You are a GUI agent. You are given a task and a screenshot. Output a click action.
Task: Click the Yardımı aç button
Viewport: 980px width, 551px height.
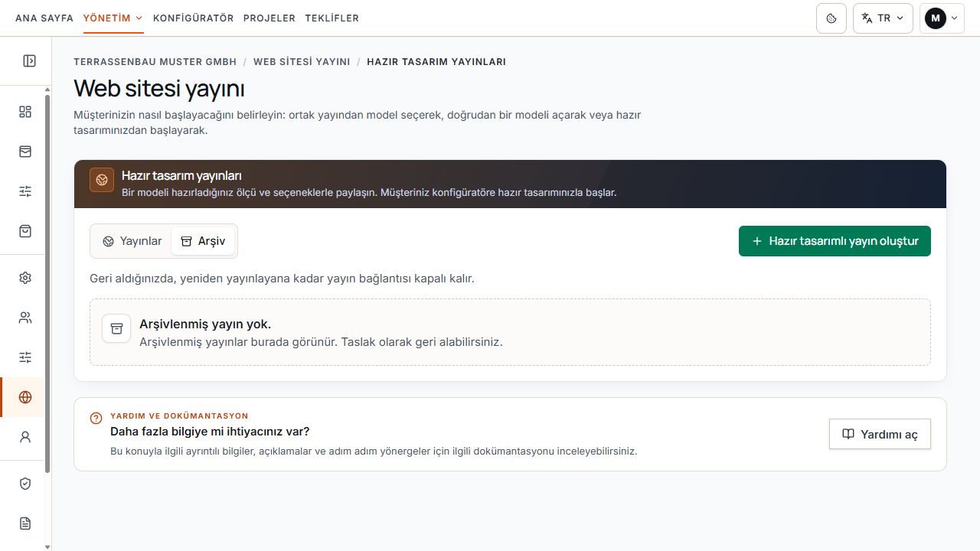[x=880, y=434]
